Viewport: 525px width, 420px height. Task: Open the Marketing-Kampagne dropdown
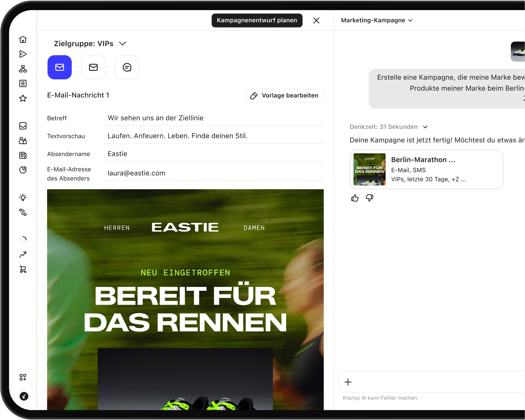pyautogui.click(x=377, y=20)
